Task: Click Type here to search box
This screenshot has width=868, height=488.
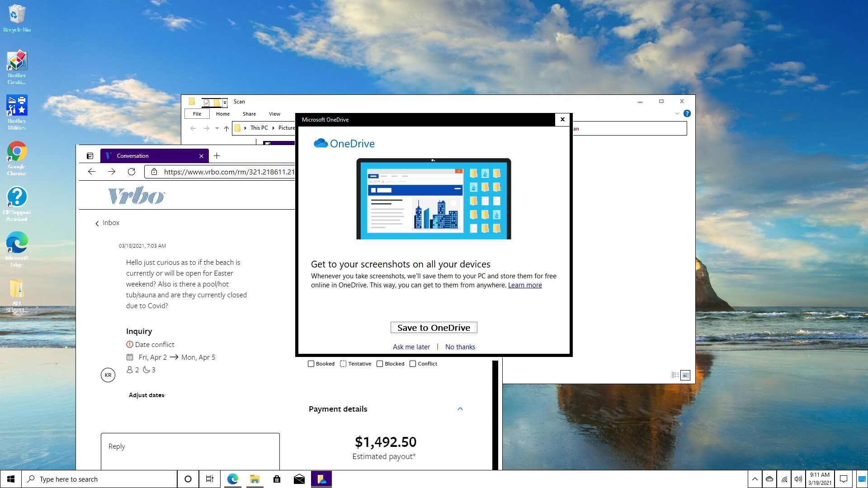Action: [x=99, y=479]
